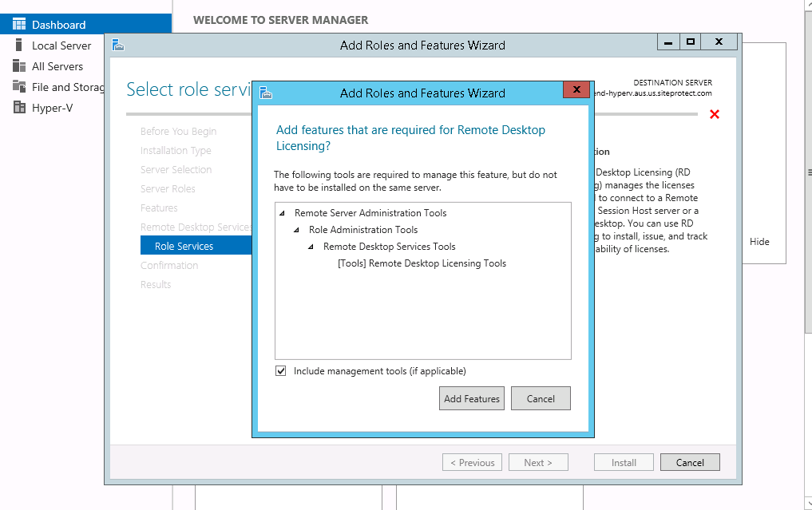Select the Role Services wizard step
Screen dimensions: 812x510
point(196,246)
